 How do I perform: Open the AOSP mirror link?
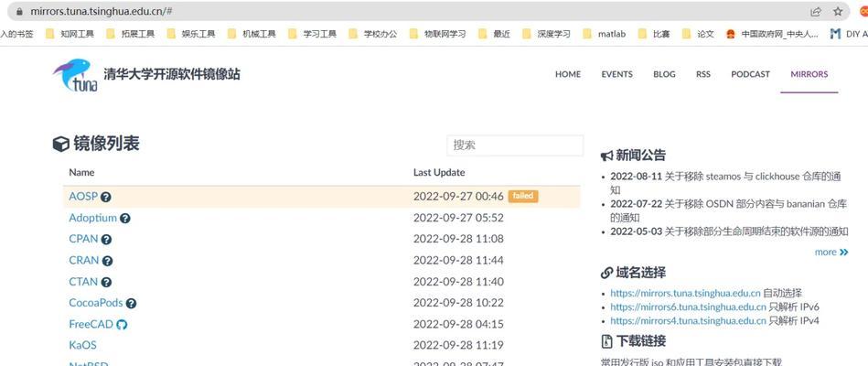(x=83, y=197)
